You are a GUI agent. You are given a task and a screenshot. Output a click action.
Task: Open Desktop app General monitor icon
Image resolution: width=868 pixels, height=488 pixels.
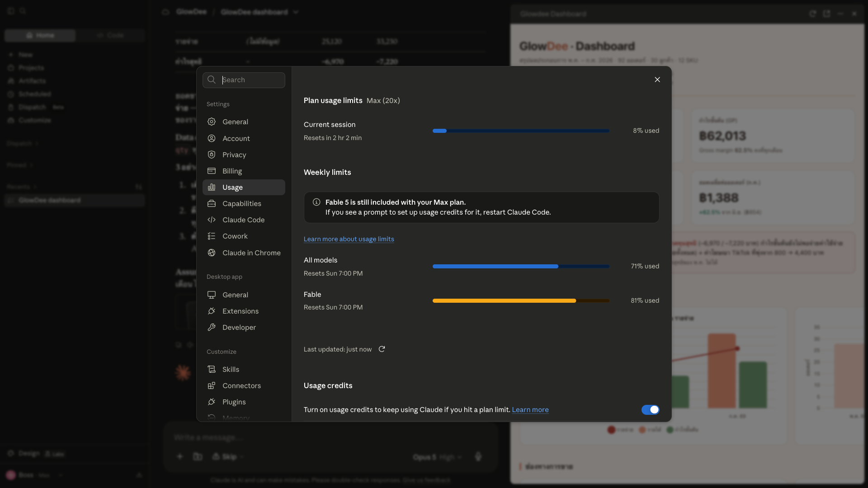pyautogui.click(x=211, y=295)
